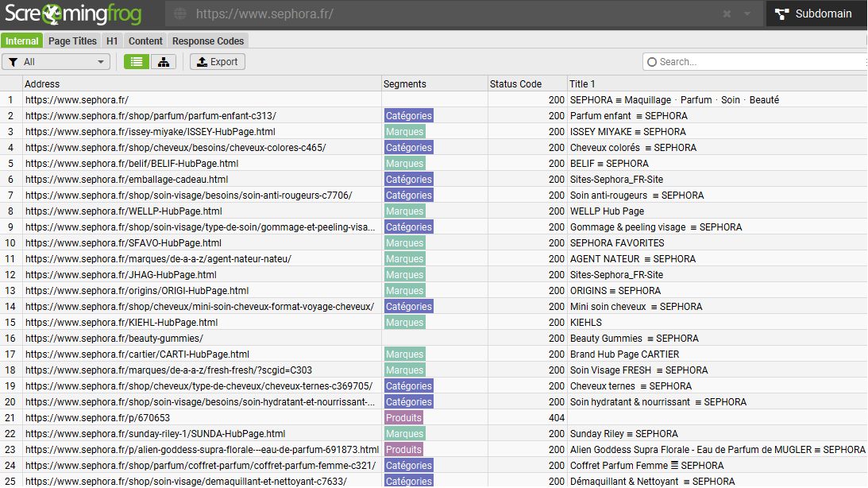Viewport: 868px width, 488px height.
Task: Select the emballage-cadeau.html address row
Action: click(x=127, y=180)
